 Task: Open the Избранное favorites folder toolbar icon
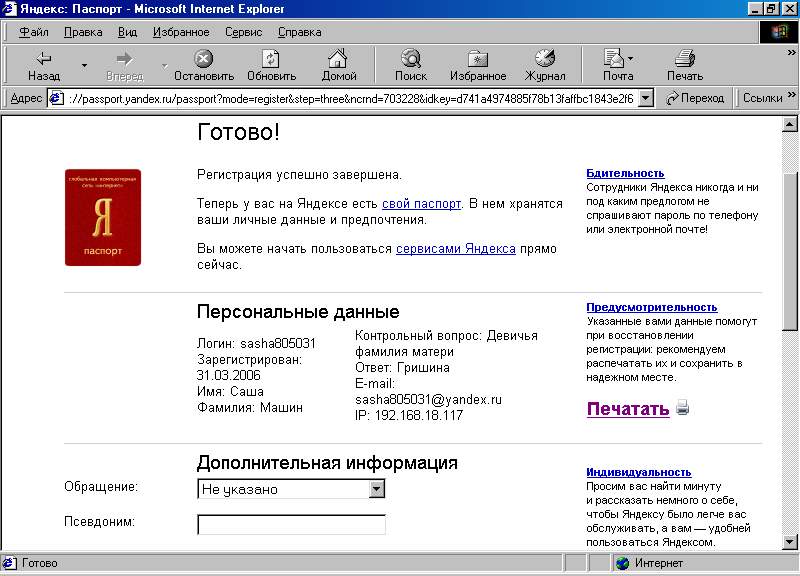coord(478,65)
